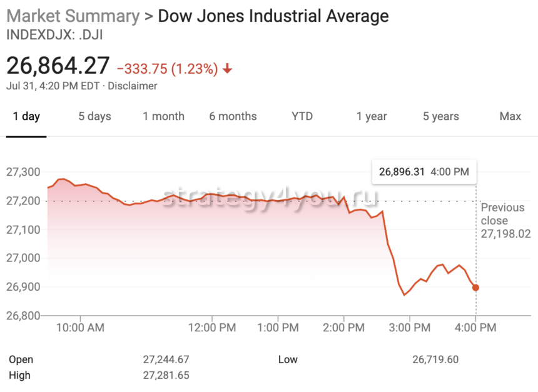
Task: Open the Disclaimer link
Action: 133,86
